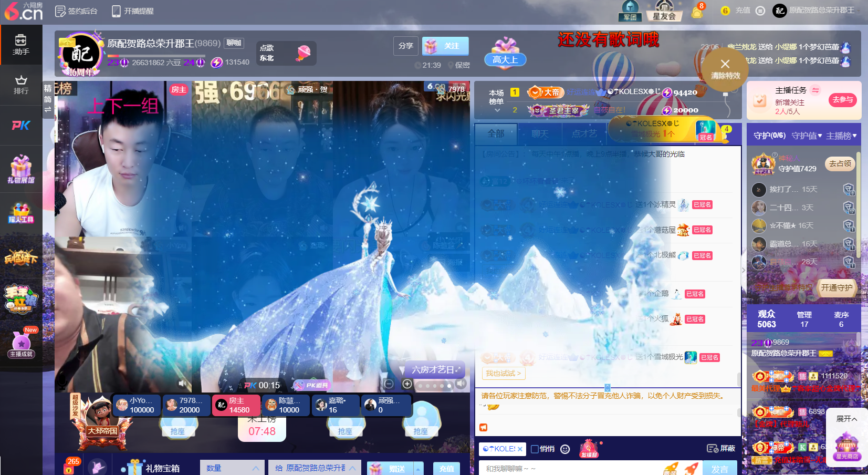Click the 开通守护 button

tap(836, 287)
